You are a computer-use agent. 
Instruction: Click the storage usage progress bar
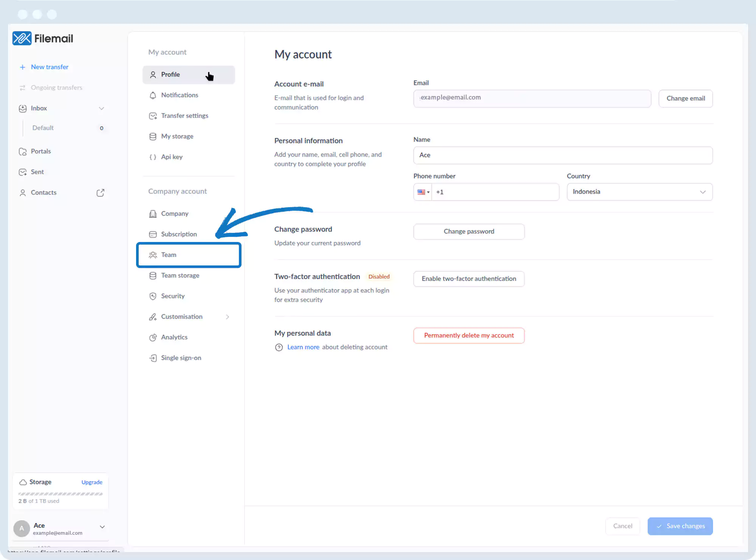(x=60, y=494)
